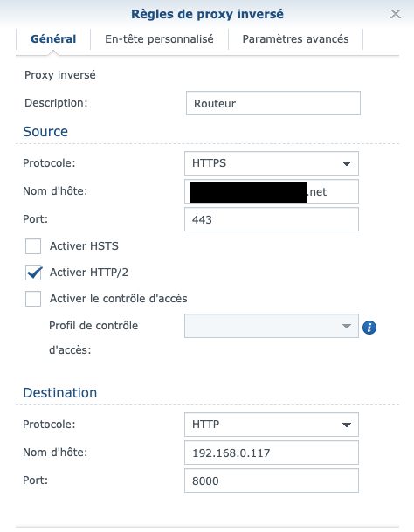Click the Destination hostname field 192.168.0.117
The image size is (414, 532).
tap(272, 453)
